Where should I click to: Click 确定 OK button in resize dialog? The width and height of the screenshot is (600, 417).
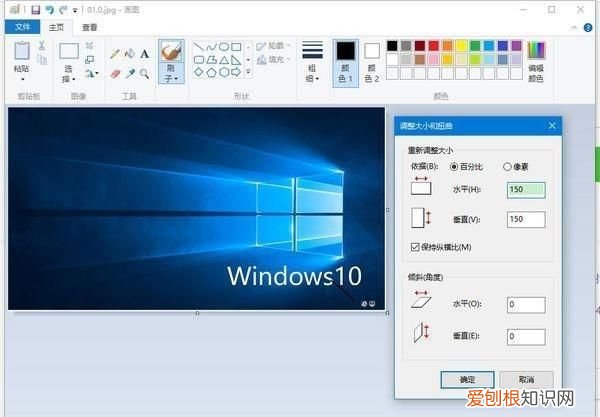point(467,380)
